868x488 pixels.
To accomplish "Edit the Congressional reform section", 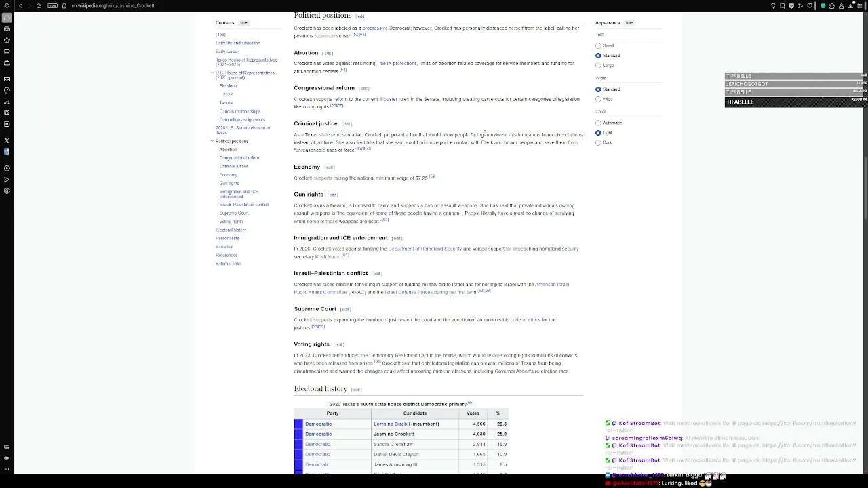I will click(364, 88).
